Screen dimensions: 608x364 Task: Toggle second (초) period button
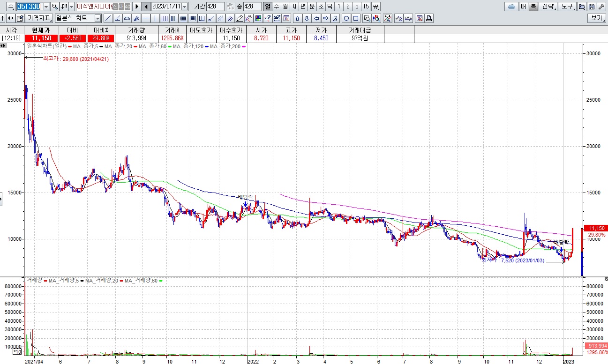coord(321,7)
